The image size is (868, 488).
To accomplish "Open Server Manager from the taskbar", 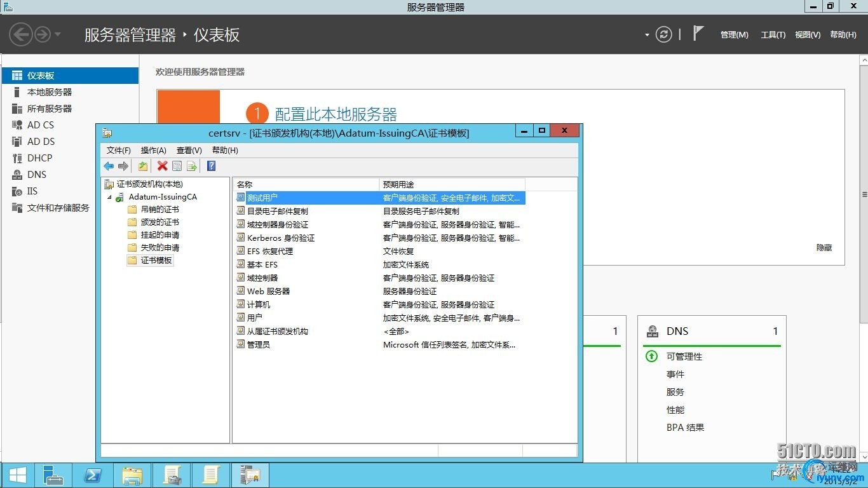I will [53, 475].
